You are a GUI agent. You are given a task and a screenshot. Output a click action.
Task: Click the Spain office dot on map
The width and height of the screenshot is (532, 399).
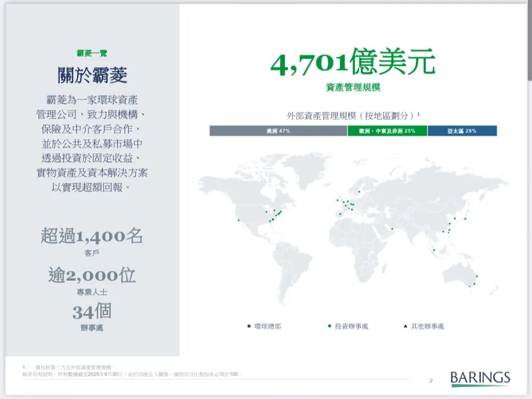click(x=339, y=214)
